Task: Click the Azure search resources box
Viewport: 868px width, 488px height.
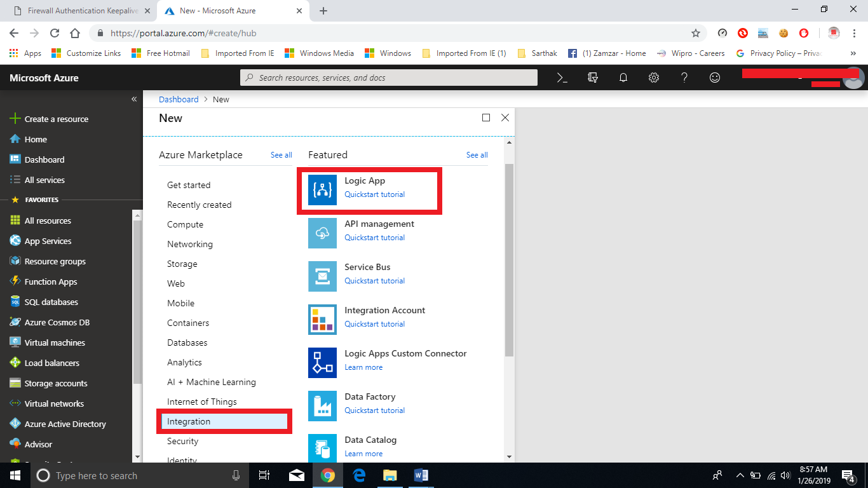Action: point(389,78)
